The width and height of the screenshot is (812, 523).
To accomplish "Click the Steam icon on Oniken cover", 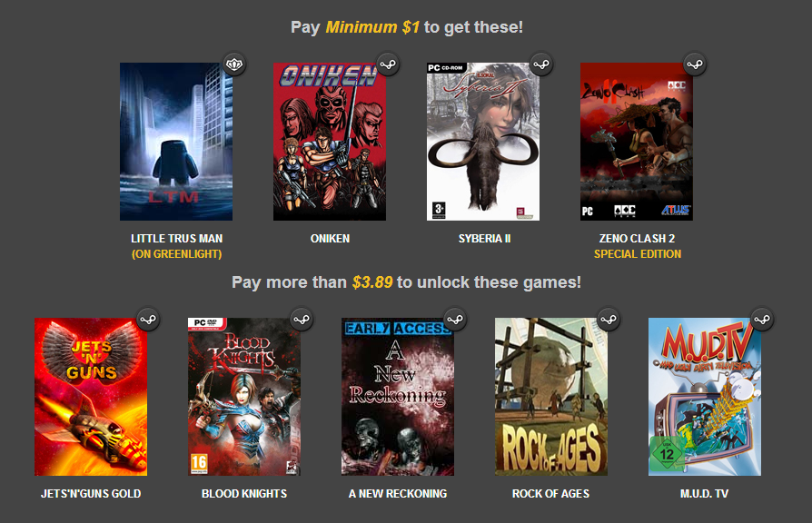I will [x=388, y=64].
